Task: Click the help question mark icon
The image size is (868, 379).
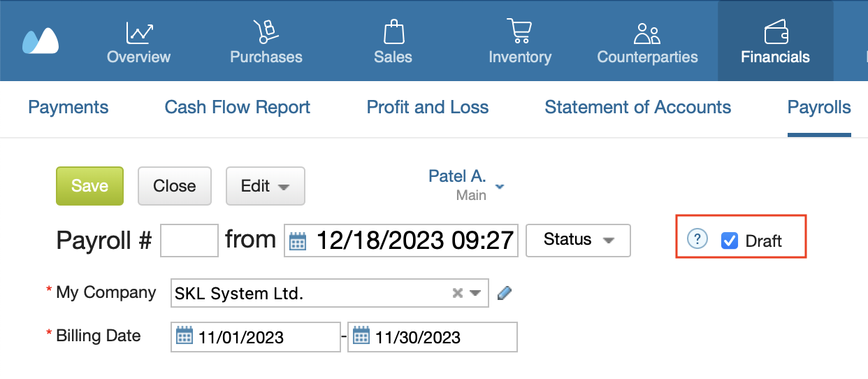Action: [x=697, y=240]
